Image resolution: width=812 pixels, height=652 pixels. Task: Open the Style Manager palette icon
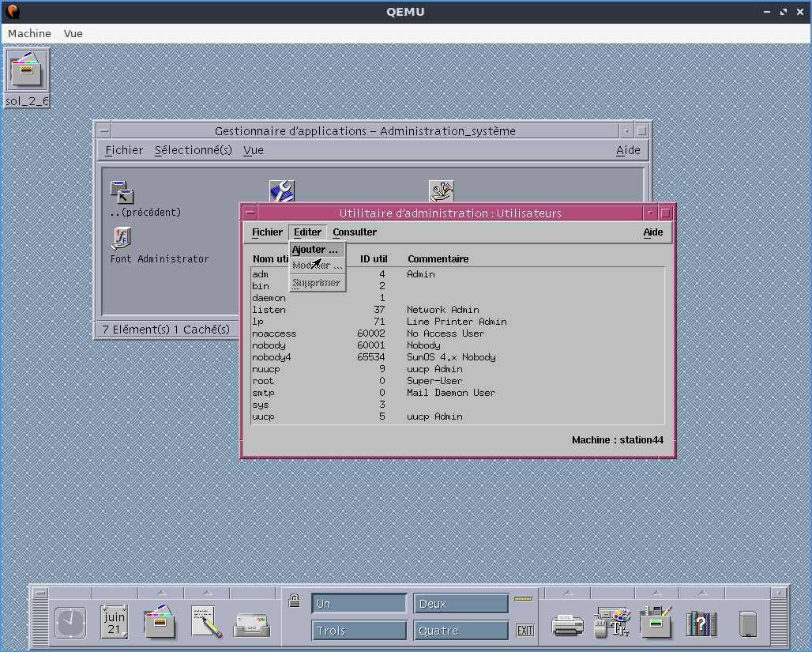[x=612, y=622]
